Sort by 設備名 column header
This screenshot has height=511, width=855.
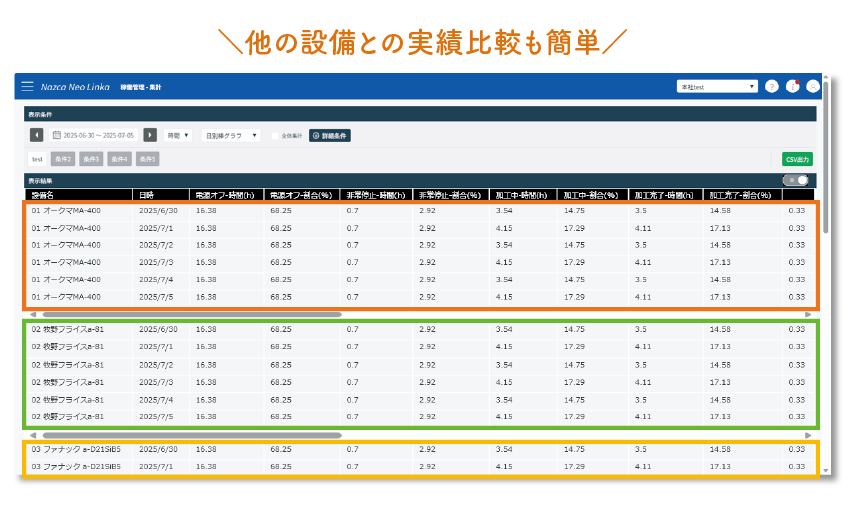click(79, 195)
